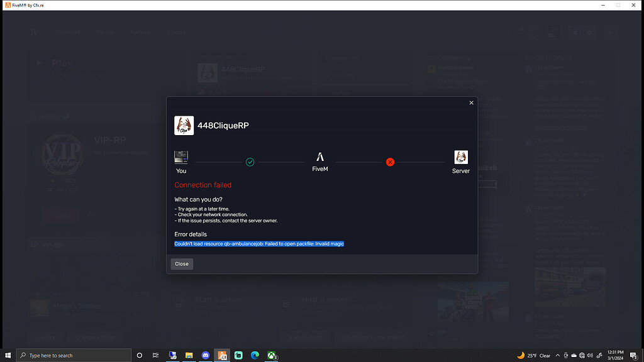Click the green checkmark connection indicator
Viewport: 644px width, 362px height.
click(250, 162)
